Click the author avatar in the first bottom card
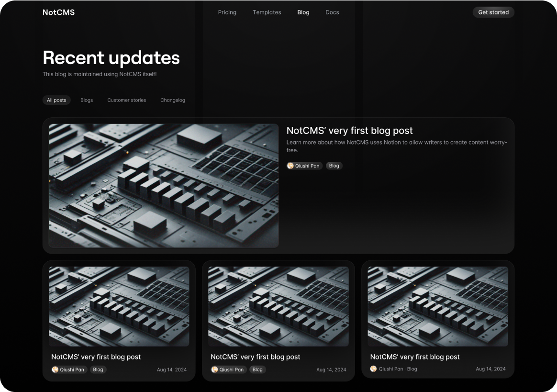 tap(55, 370)
